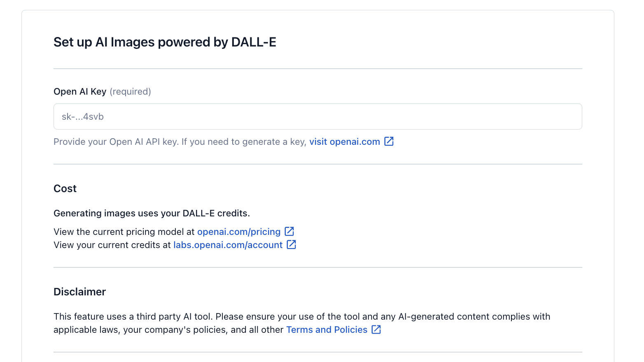Focus the Open AI Key input field

(318, 116)
